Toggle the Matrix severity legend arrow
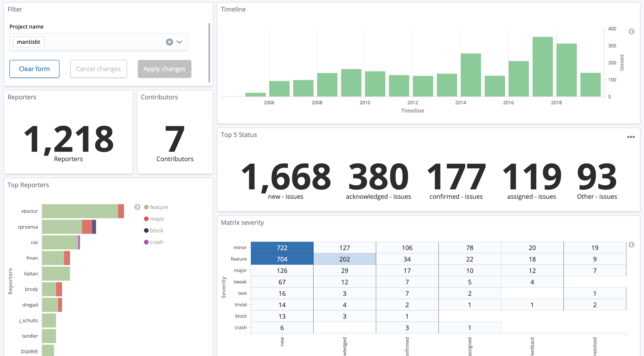This screenshot has height=356, width=644. point(631,244)
